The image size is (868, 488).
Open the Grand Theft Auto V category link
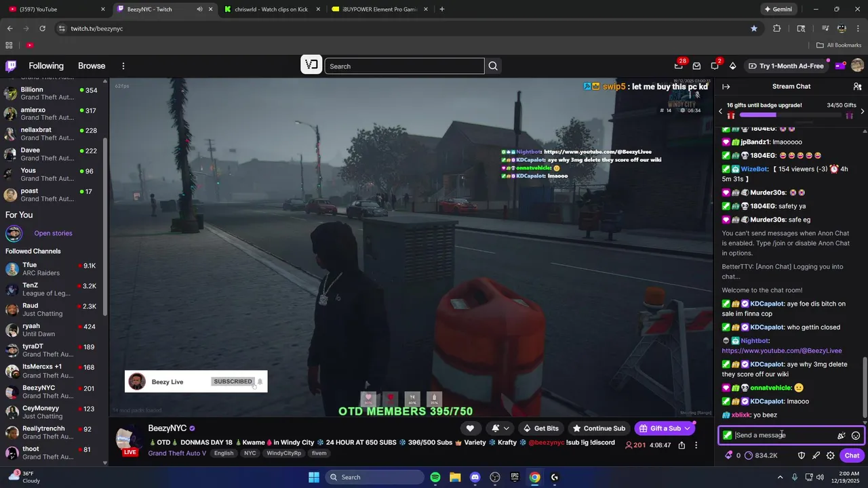coord(177,453)
